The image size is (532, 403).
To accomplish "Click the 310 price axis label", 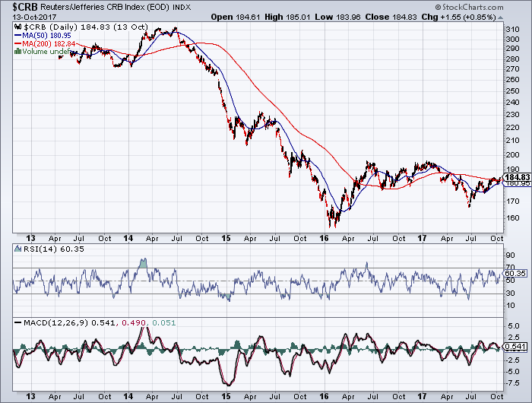I will (x=513, y=30).
